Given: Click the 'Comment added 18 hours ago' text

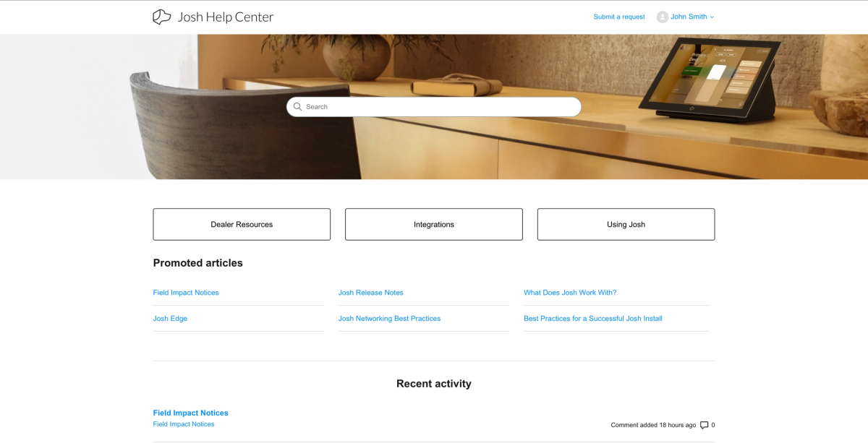Looking at the screenshot, I should (653, 425).
